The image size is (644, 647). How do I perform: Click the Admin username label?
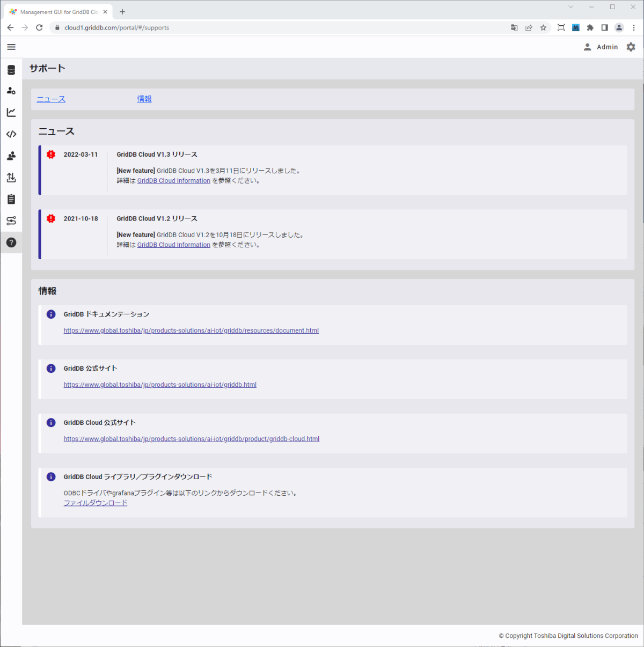[x=608, y=47]
